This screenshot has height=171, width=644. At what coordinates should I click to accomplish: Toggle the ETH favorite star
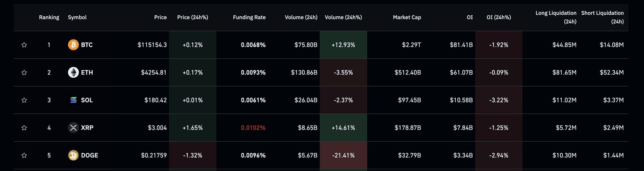24,72
